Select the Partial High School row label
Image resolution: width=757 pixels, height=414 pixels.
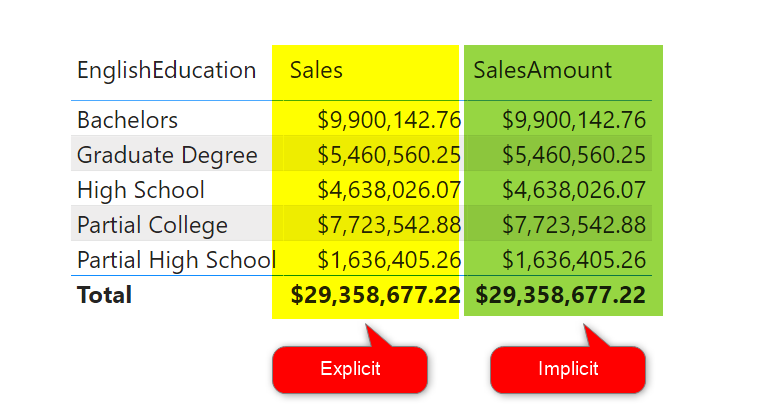tap(176, 260)
